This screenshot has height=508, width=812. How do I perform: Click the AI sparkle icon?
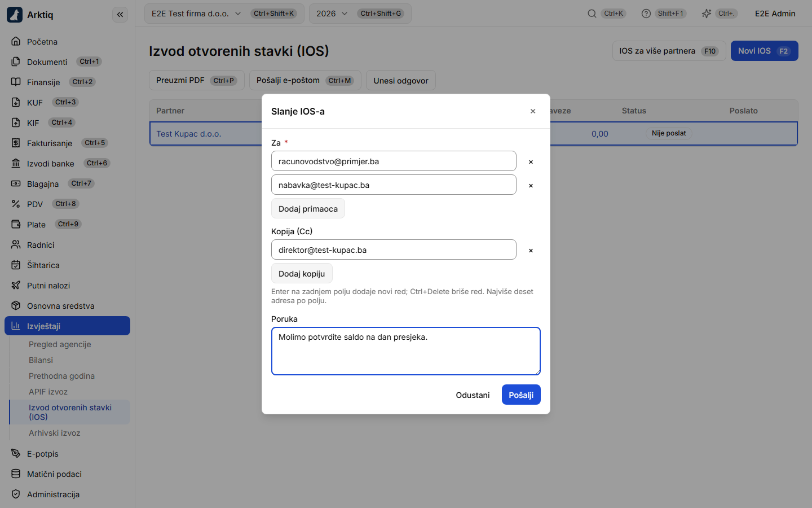[x=707, y=14]
